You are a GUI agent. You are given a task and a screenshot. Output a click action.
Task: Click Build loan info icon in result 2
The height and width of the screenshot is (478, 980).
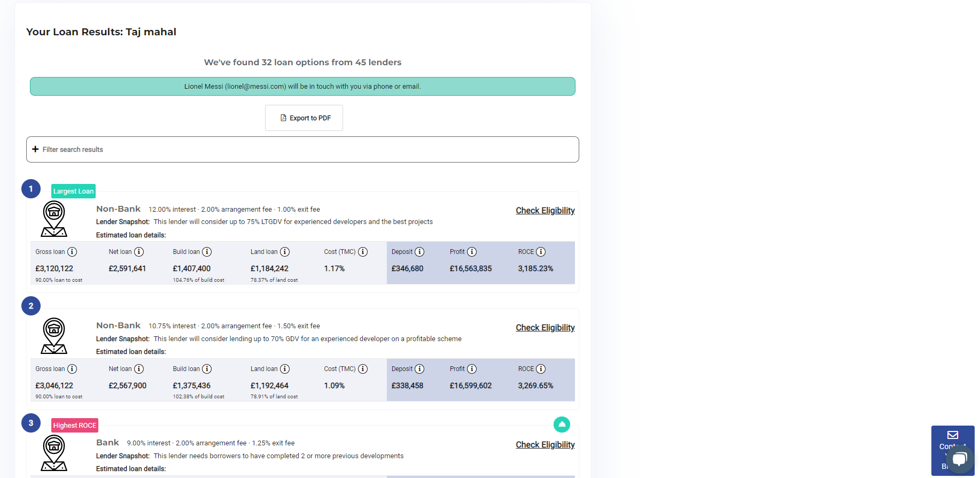pyautogui.click(x=207, y=369)
